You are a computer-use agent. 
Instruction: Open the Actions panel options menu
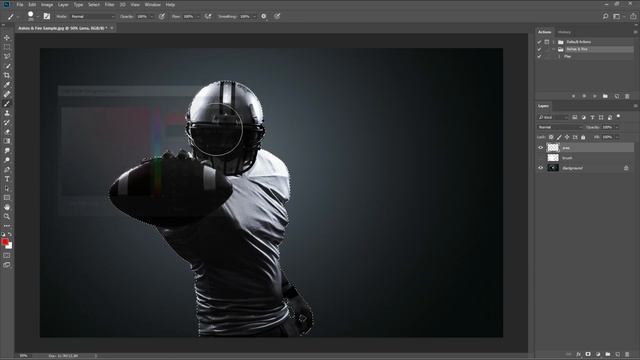coord(635,32)
